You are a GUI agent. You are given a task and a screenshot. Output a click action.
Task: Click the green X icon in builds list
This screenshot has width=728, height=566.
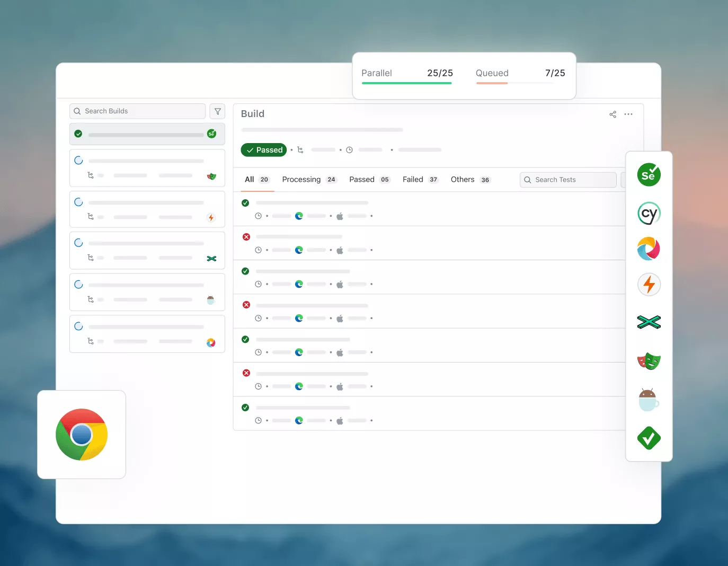tap(211, 259)
